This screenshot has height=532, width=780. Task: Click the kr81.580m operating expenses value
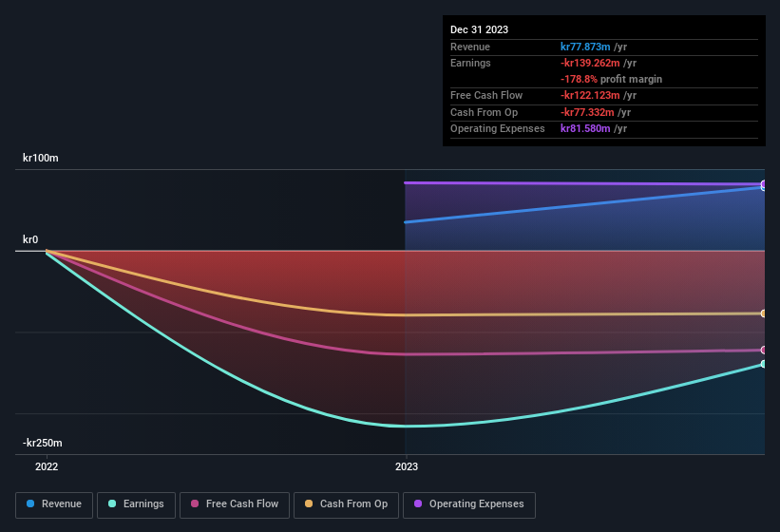pyautogui.click(x=585, y=128)
